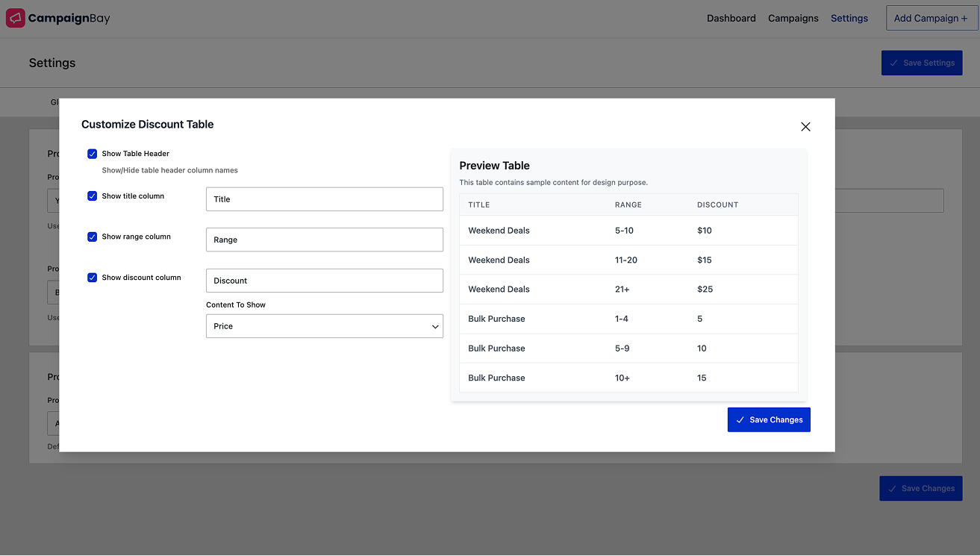The image size is (980, 556).
Task: Select the Bulk Purchase 10+ table row
Action: click(628, 378)
